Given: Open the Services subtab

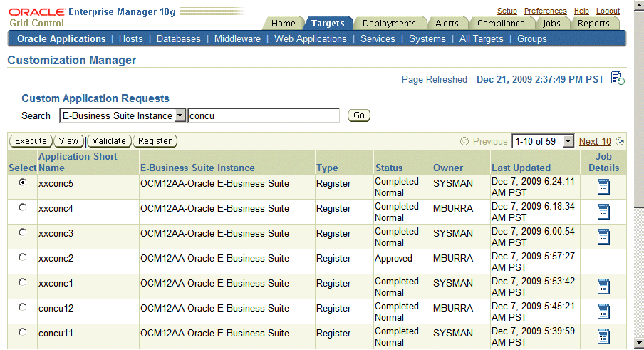Looking at the screenshot, I should tap(378, 39).
